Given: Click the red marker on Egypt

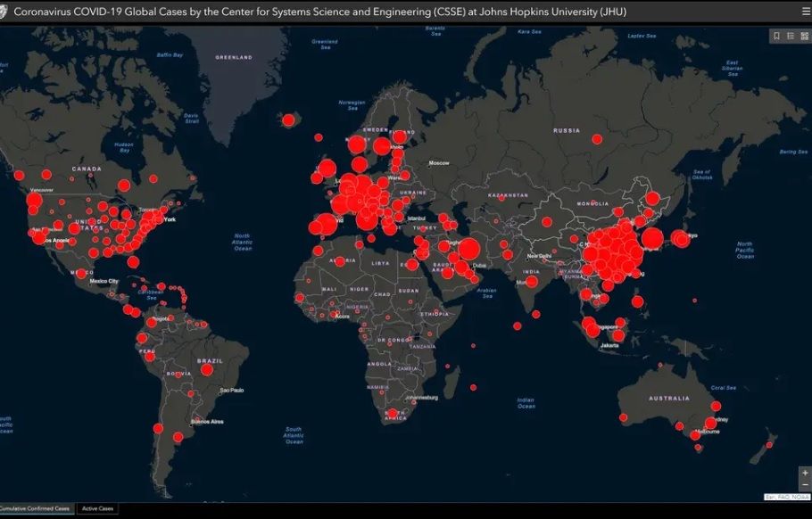Looking at the screenshot, I should coord(411,265).
